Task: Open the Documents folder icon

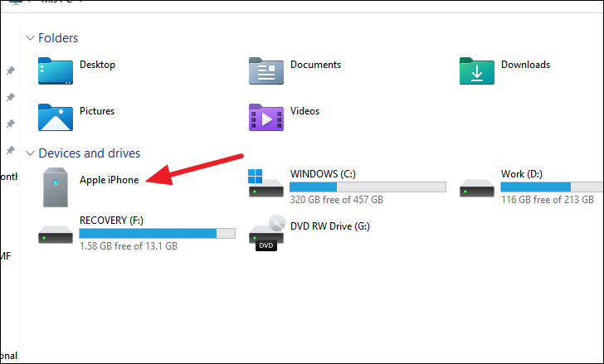Action: tap(266, 70)
